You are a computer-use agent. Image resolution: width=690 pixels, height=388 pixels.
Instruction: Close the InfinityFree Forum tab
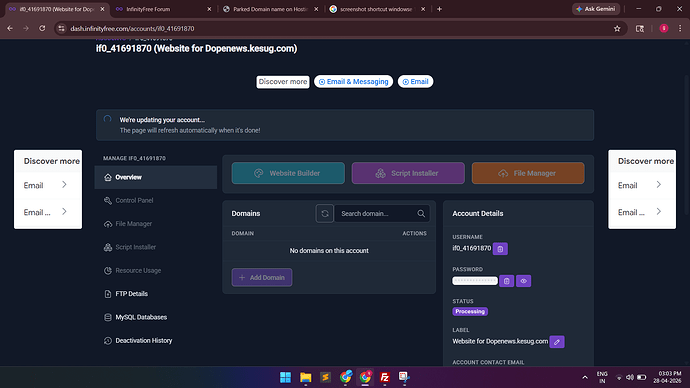click(x=209, y=9)
